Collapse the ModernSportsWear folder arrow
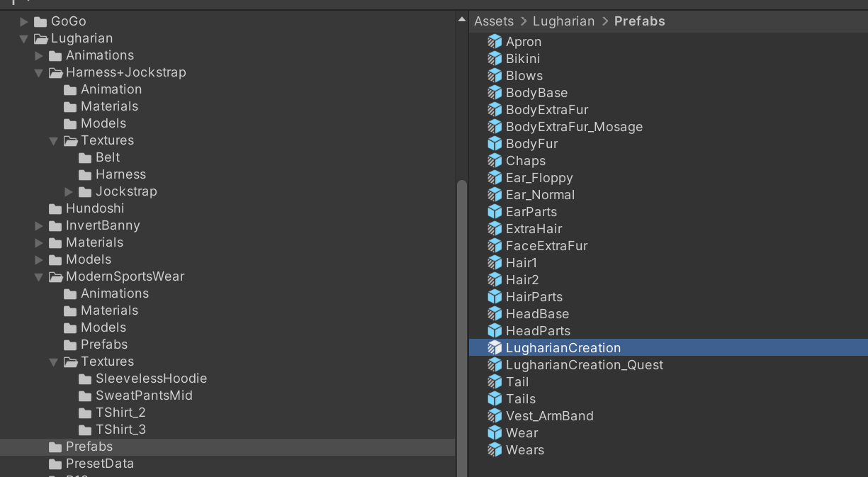This screenshot has width=868, height=477. (x=39, y=276)
